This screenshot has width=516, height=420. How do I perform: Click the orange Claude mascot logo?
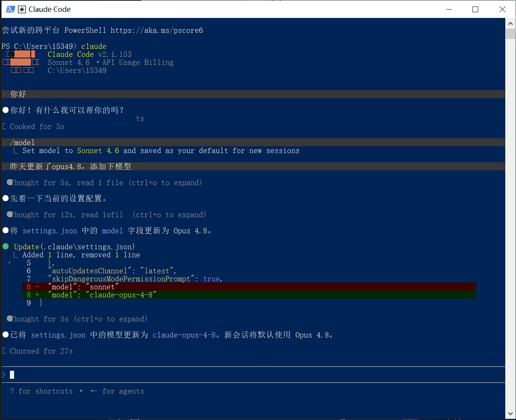coord(21,62)
